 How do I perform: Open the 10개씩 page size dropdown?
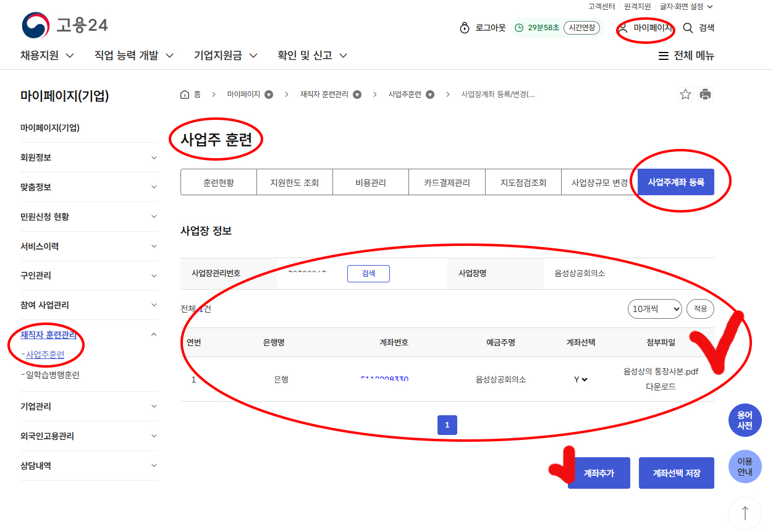(654, 309)
